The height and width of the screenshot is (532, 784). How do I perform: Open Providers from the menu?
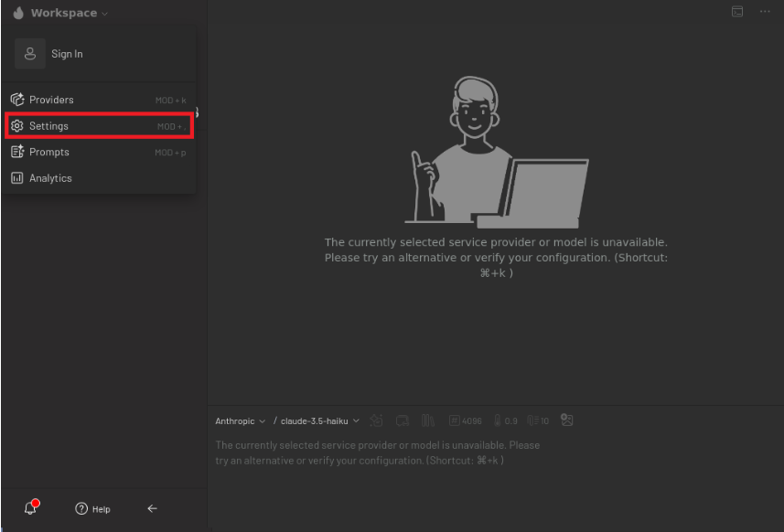pos(51,100)
